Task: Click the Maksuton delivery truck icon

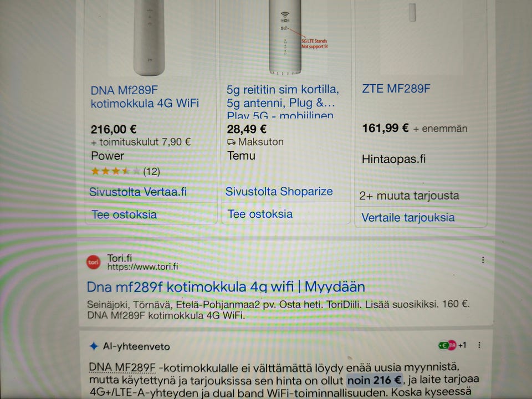Action: pos(232,142)
